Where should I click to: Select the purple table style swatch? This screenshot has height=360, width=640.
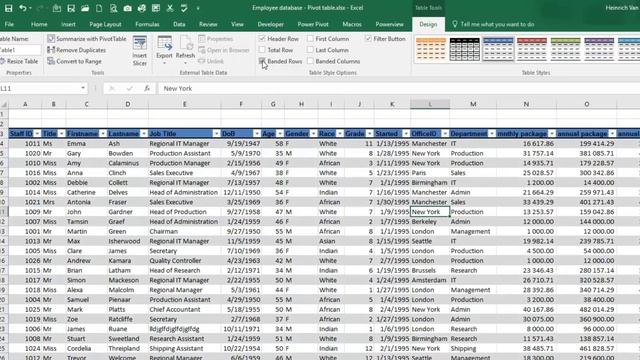point(599,49)
